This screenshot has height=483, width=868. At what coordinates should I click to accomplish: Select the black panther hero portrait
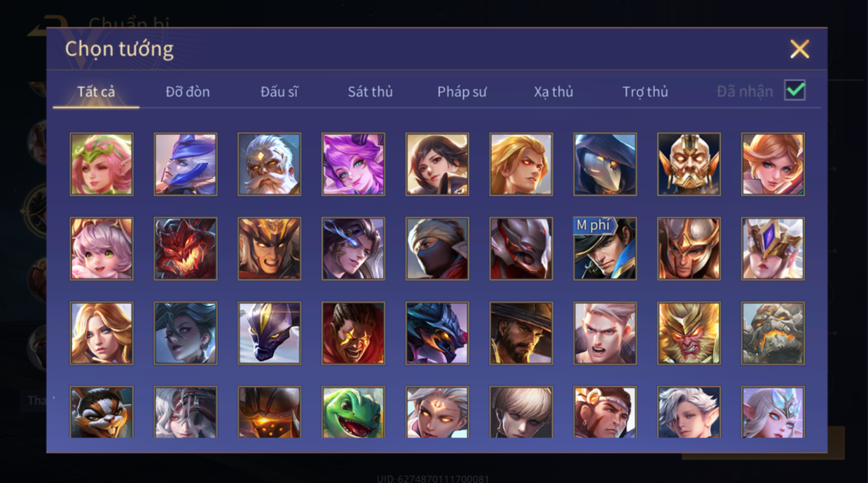pyautogui.click(x=269, y=333)
